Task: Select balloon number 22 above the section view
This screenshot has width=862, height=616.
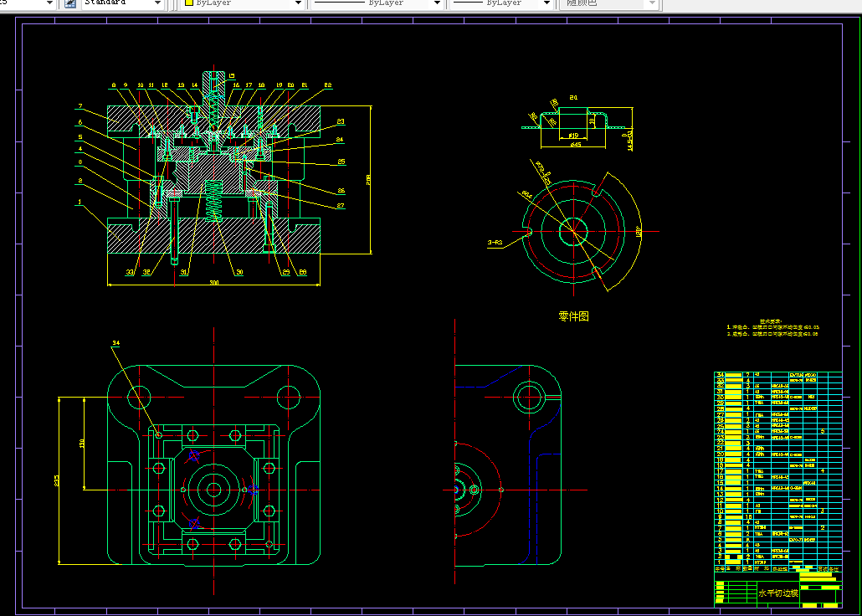Action: coord(328,85)
